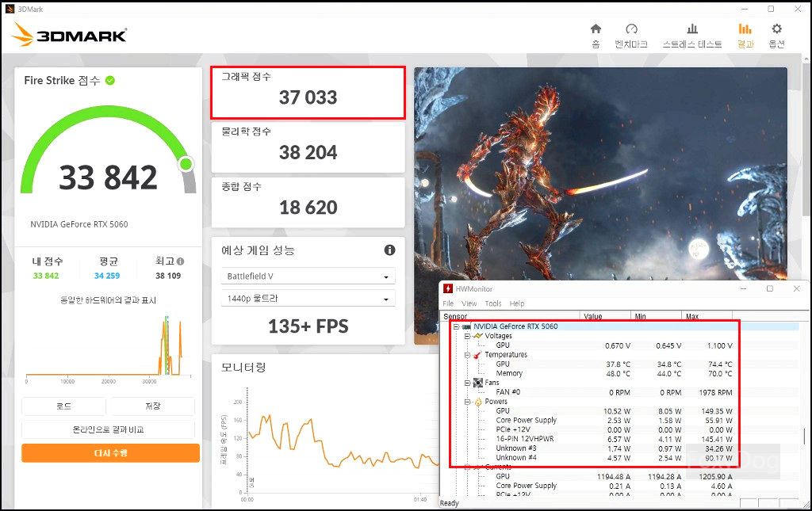Click the info icon in 예상 게임 성능
812x511 pixels.
[x=389, y=250]
